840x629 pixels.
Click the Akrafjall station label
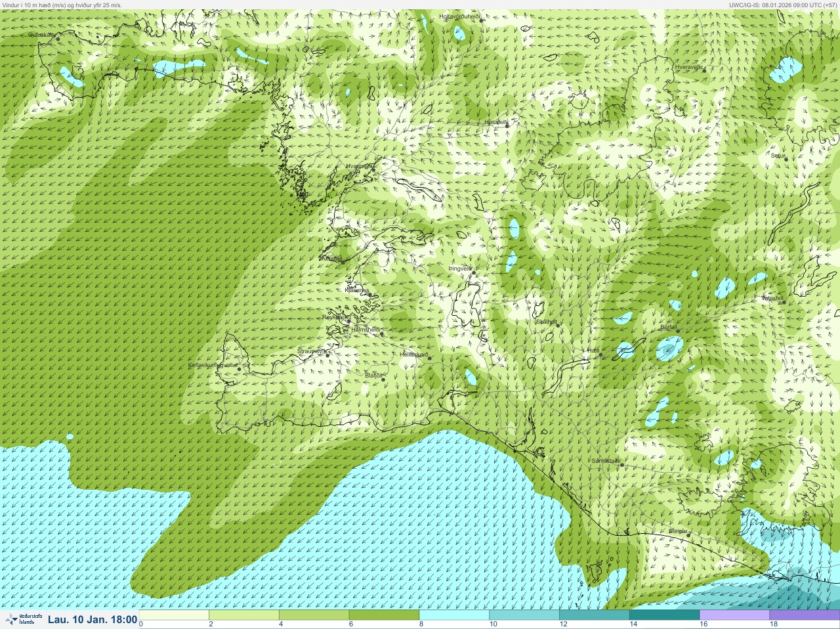[331, 259]
